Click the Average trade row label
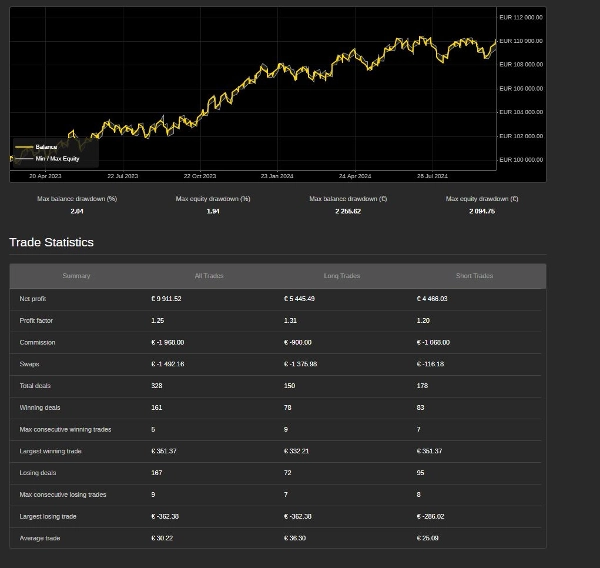 [40, 539]
